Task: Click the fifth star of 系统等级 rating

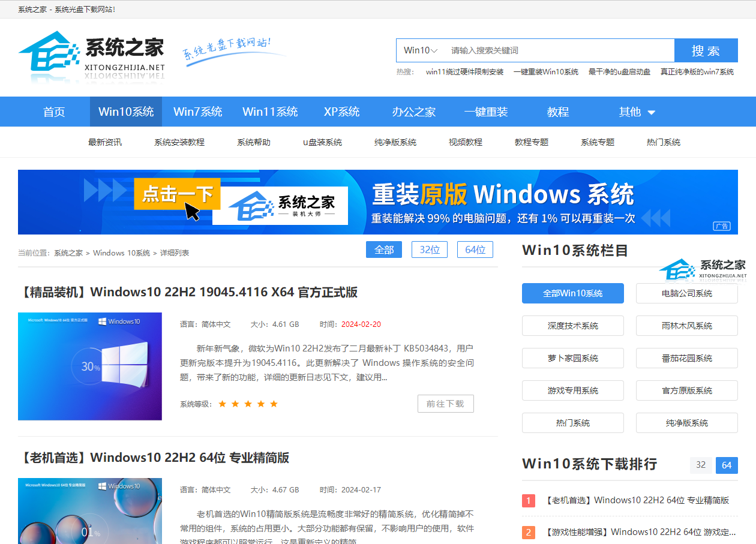Action: [x=274, y=404]
